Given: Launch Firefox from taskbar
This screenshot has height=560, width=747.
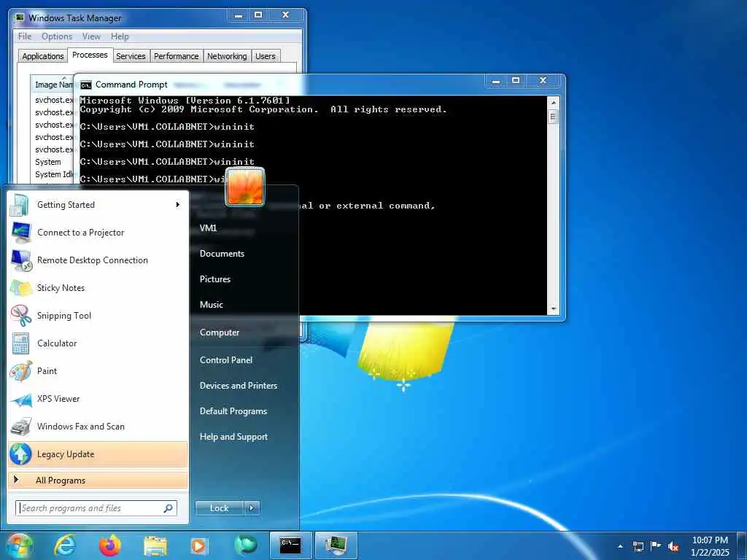Looking at the screenshot, I should pyautogui.click(x=110, y=545).
